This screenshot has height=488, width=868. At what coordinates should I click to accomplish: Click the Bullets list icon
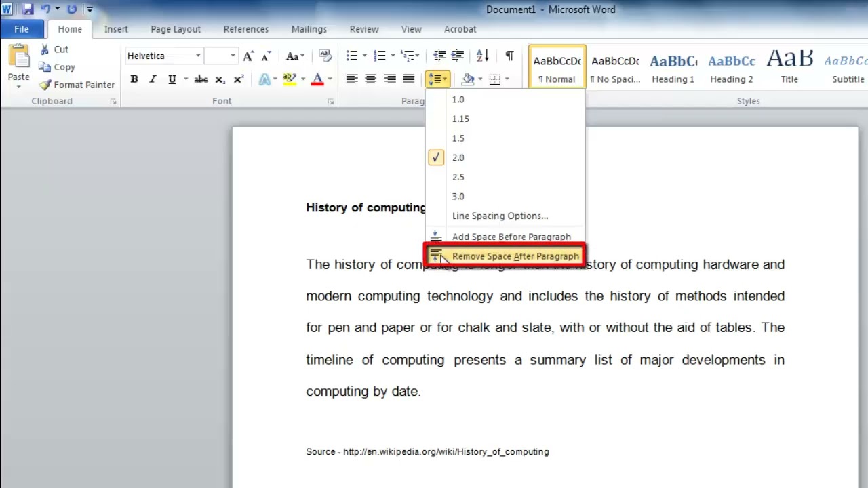(x=351, y=56)
